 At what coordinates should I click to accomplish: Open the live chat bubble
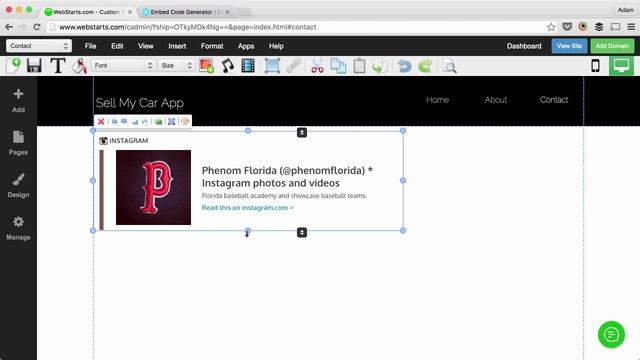tap(611, 335)
